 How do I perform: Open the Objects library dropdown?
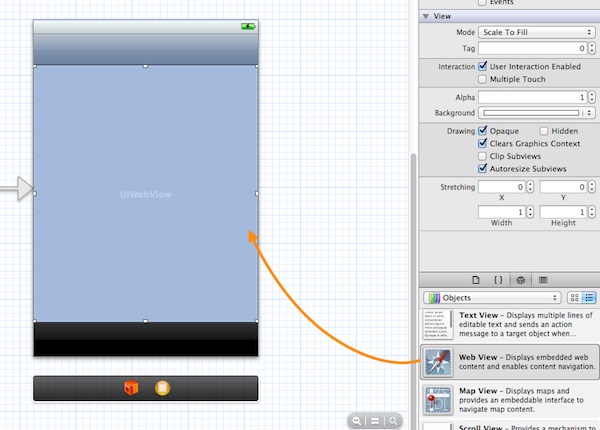click(x=491, y=298)
